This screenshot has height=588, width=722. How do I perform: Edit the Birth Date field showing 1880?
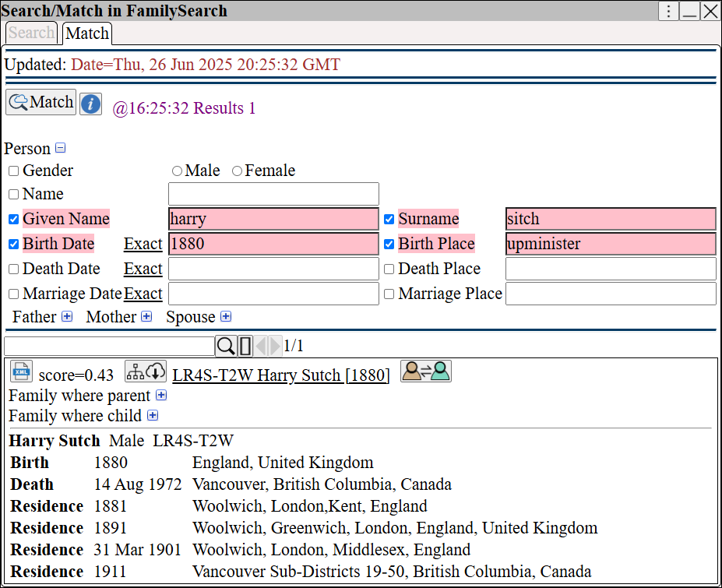[273, 244]
